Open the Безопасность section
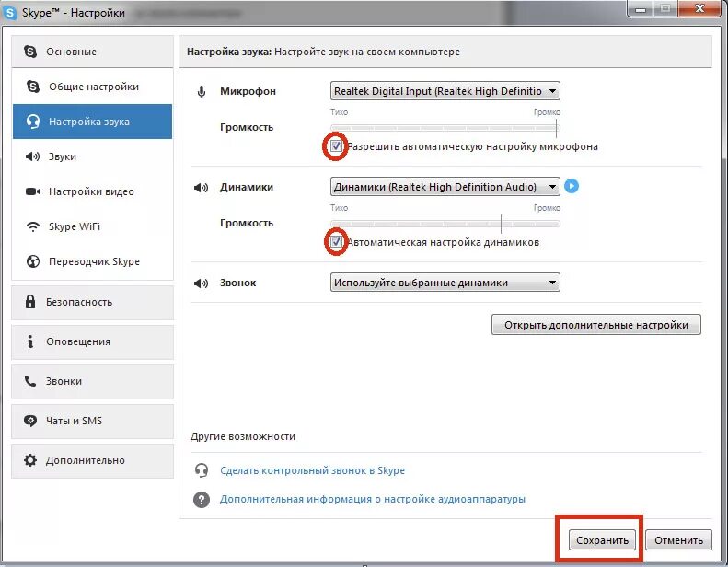Screen dimensions: 728x567 tap(92, 302)
